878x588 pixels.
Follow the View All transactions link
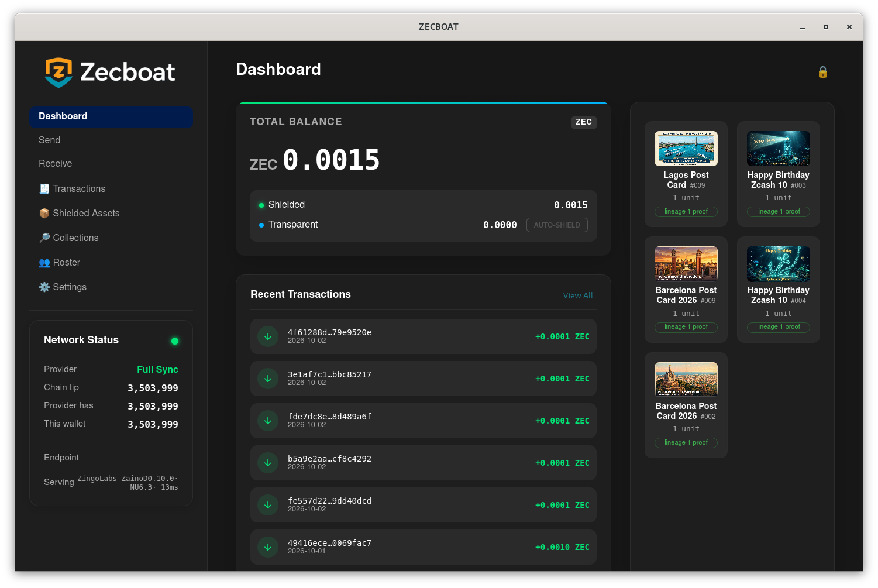[578, 295]
